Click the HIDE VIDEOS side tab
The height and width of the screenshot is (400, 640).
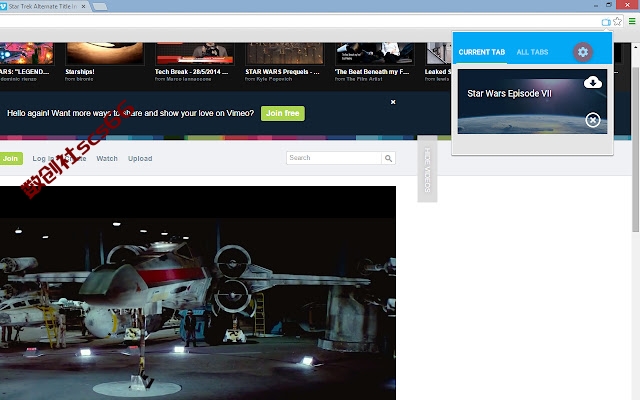click(x=427, y=169)
